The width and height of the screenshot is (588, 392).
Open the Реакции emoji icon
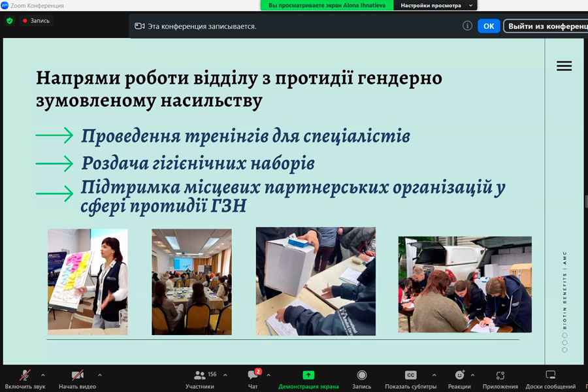click(460, 375)
